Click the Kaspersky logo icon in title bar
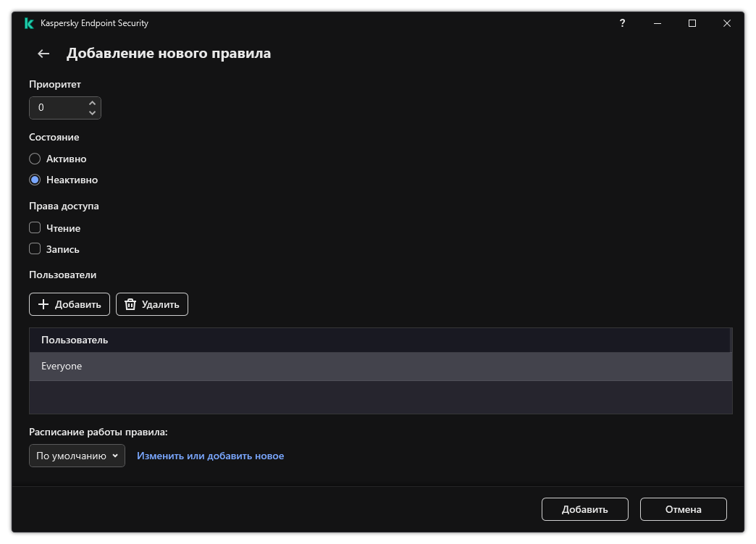Image resolution: width=756 pixels, height=544 pixels. click(x=29, y=23)
